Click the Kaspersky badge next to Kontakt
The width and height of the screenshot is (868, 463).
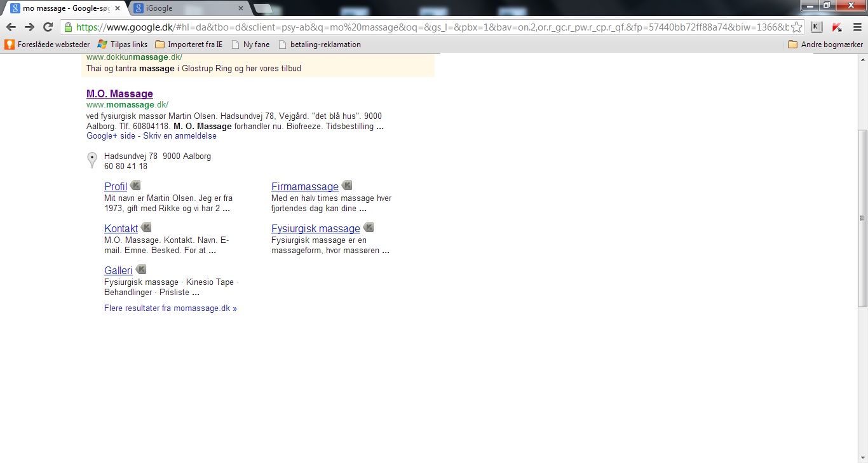coord(146,228)
